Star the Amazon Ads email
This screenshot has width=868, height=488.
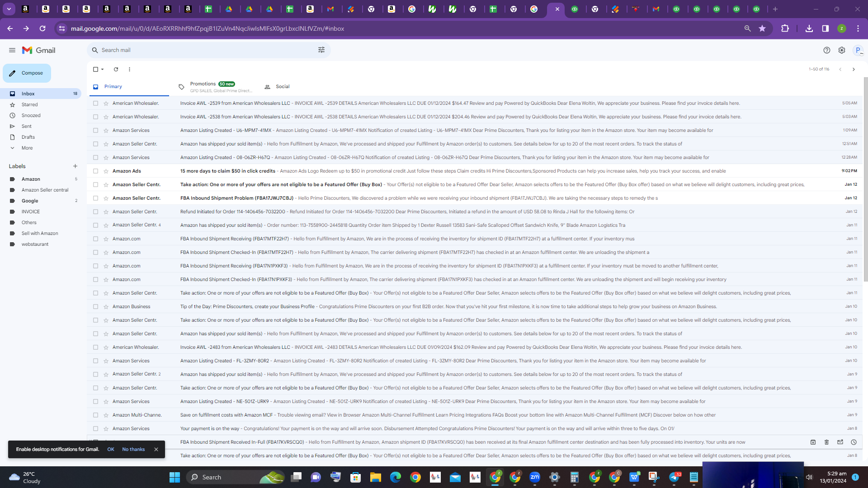coord(106,171)
